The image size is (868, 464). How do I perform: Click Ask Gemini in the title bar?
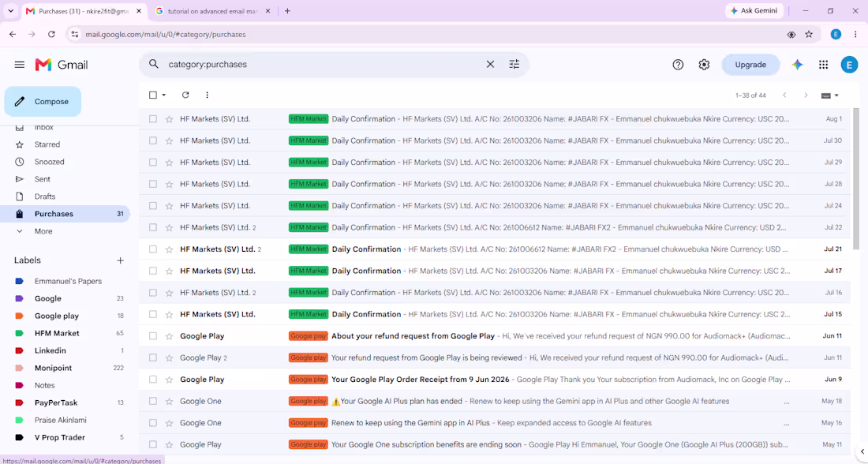point(754,10)
